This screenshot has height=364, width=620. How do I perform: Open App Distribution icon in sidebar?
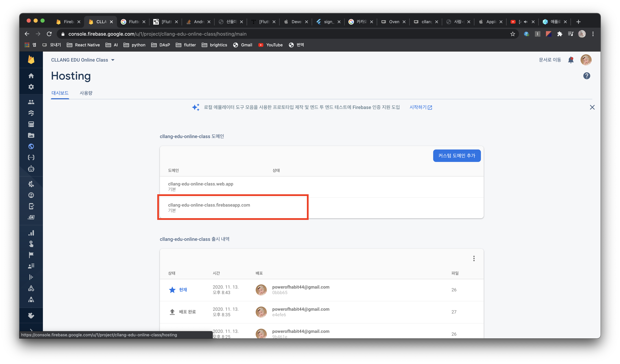click(31, 217)
